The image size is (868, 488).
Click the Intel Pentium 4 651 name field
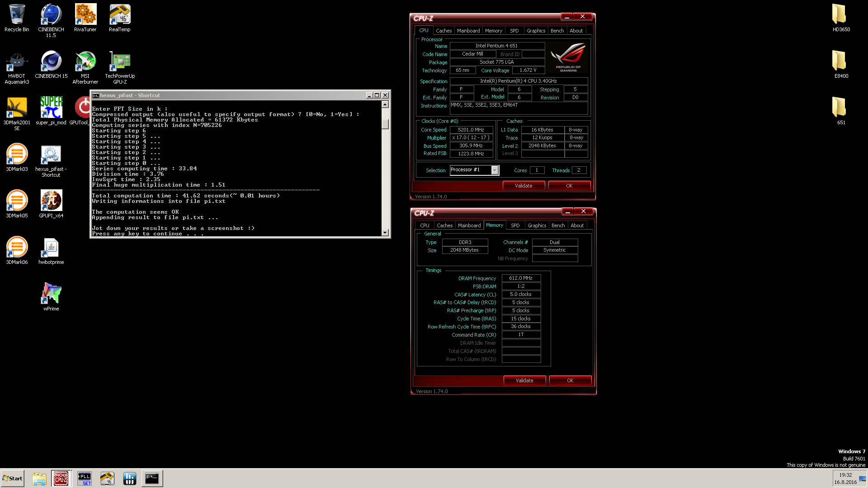tap(497, 46)
